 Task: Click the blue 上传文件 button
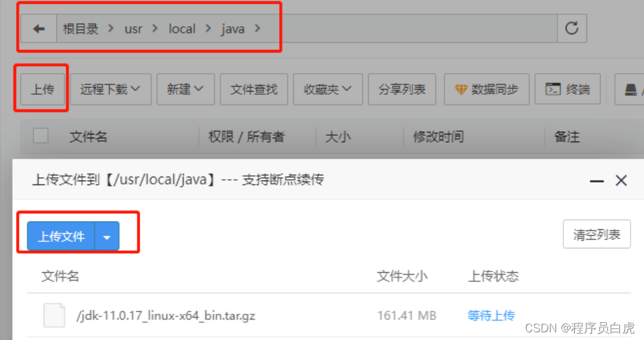click(x=61, y=236)
